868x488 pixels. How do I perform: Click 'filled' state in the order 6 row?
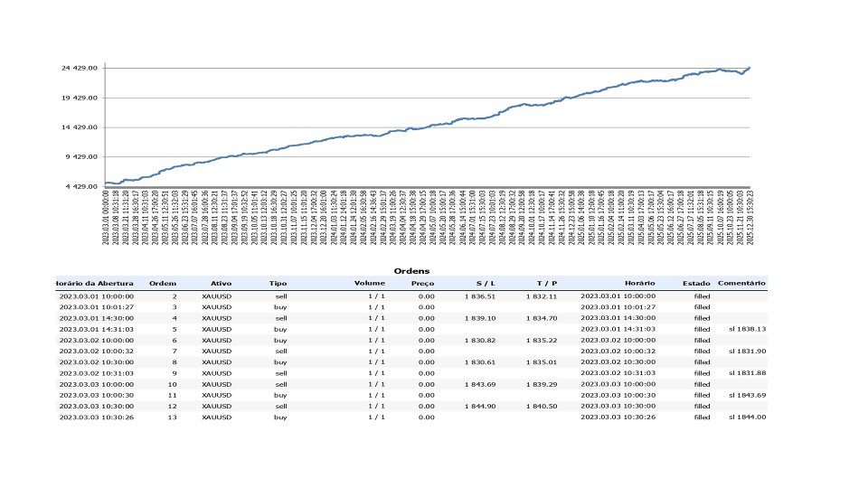click(702, 341)
